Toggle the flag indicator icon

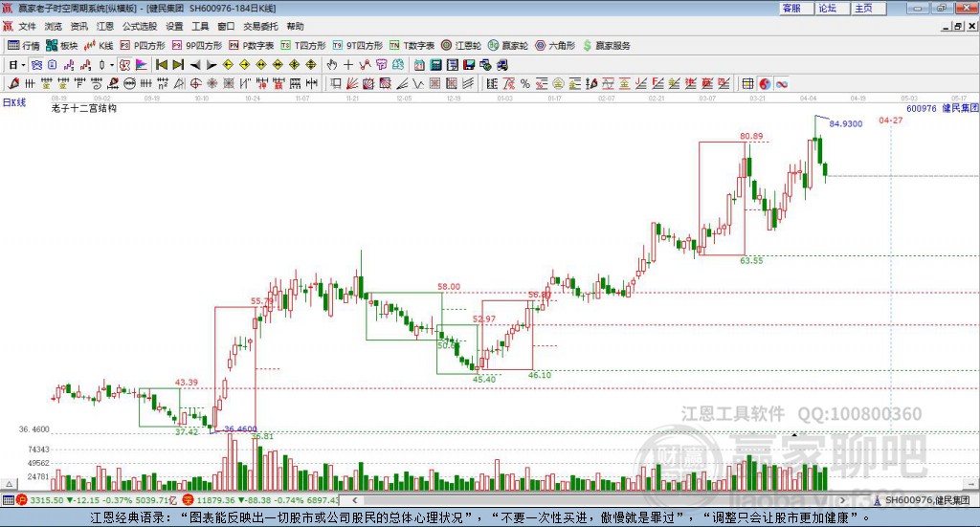[142, 65]
